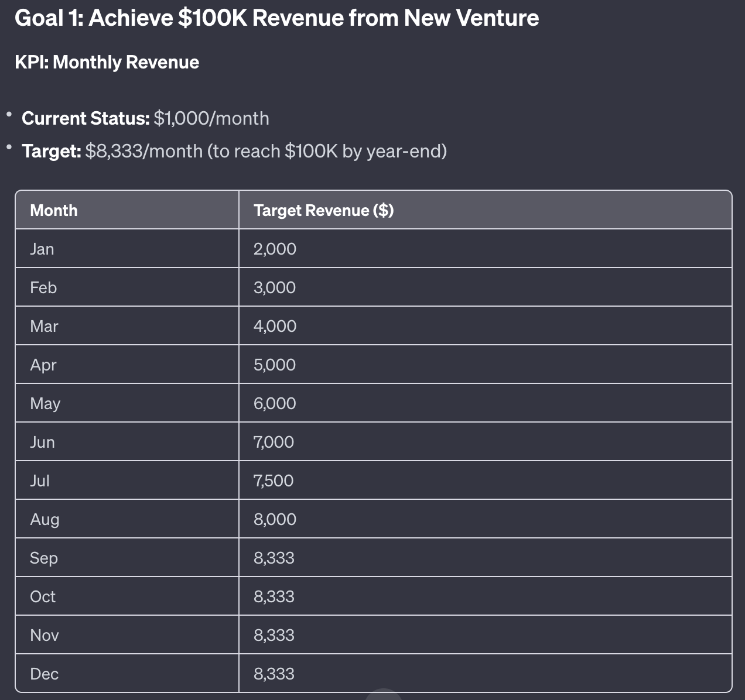Image resolution: width=745 pixels, height=700 pixels.
Task: Click the Goal 1 revenue heading
Action: pos(276,18)
